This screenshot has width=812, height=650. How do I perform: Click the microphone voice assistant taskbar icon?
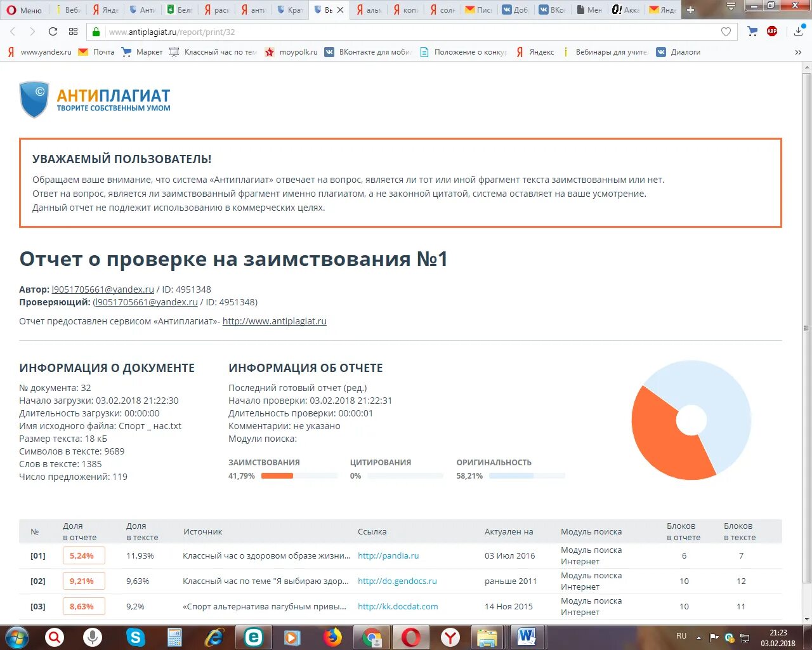93,637
